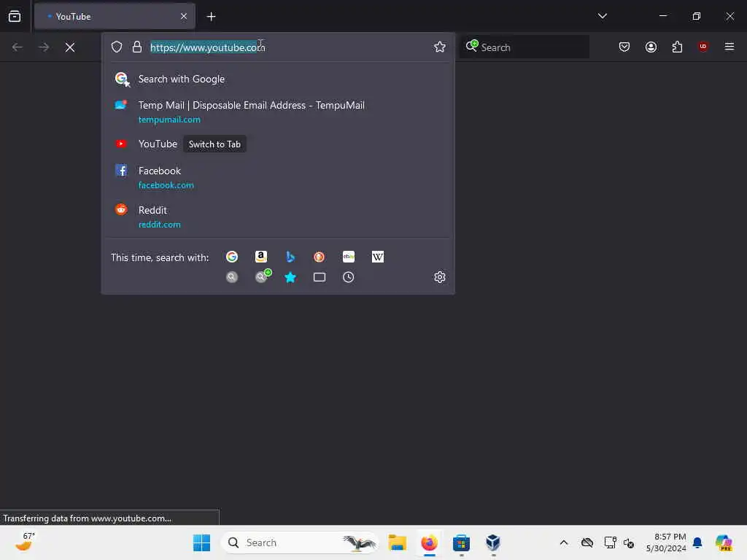Open Microsoft Store from the taskbar
747x560 pixels.
pos(461,542)
